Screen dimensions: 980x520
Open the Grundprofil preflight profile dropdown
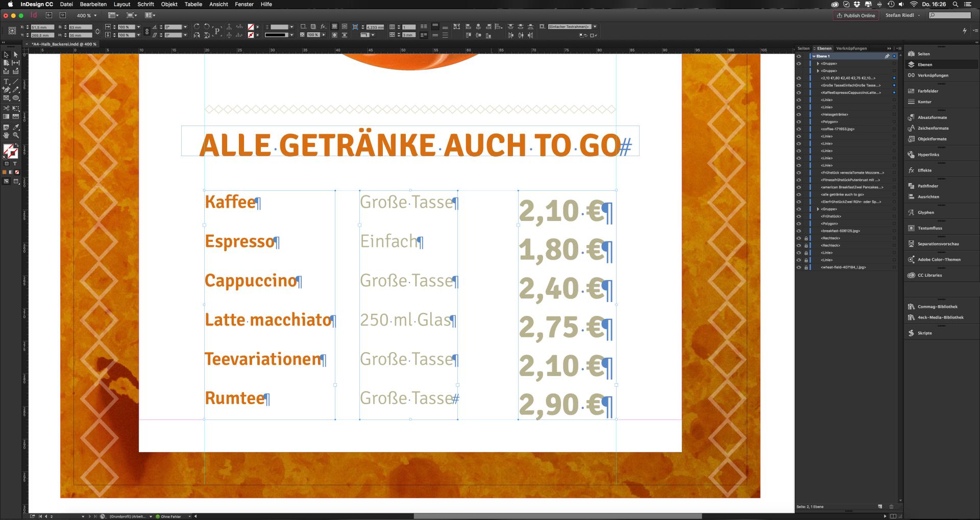pyautogui.click(x=151, y=516)
